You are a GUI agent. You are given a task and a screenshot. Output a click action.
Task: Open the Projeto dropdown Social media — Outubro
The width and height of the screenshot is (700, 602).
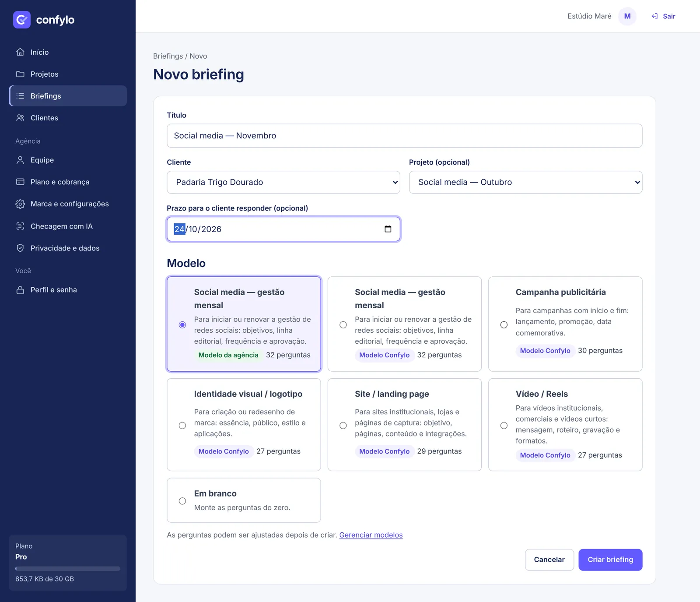[525, 182]
